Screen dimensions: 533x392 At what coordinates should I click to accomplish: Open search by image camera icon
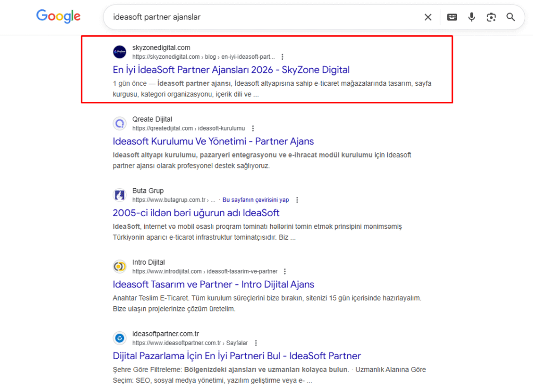tap(491, 17)
